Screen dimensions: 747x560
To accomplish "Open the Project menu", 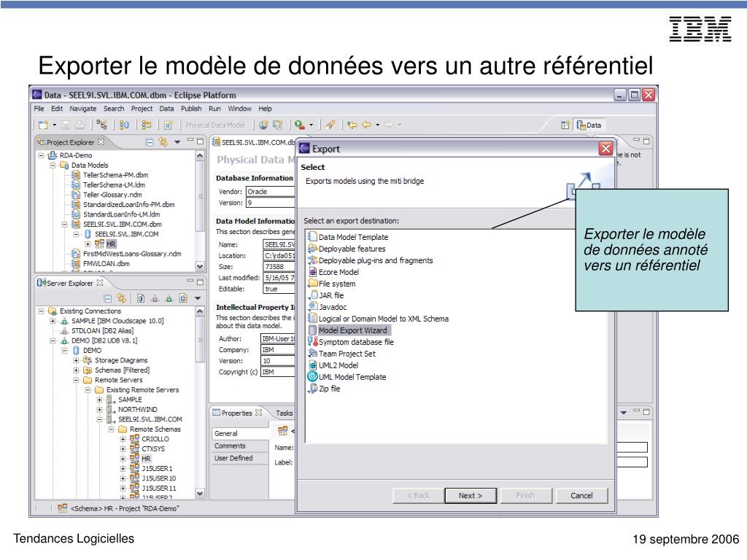I will [x=142, y=109].
